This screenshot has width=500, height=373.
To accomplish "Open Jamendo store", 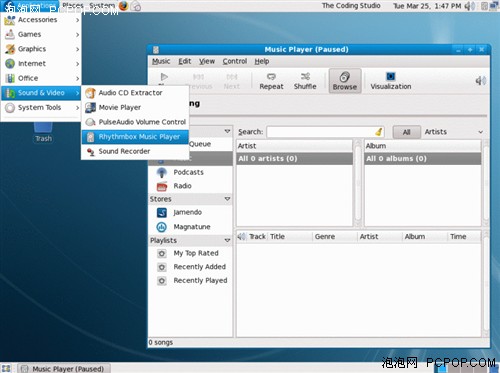I will [187, 212].
